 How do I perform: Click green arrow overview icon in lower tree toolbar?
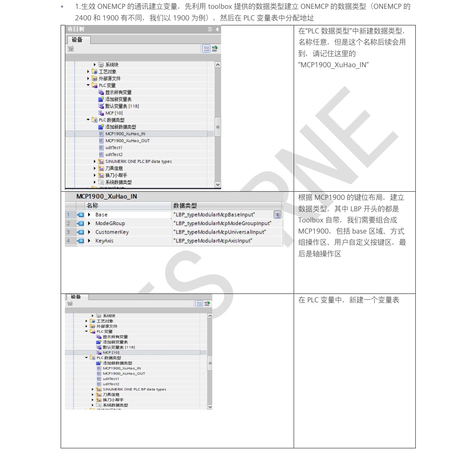(207, 303)
